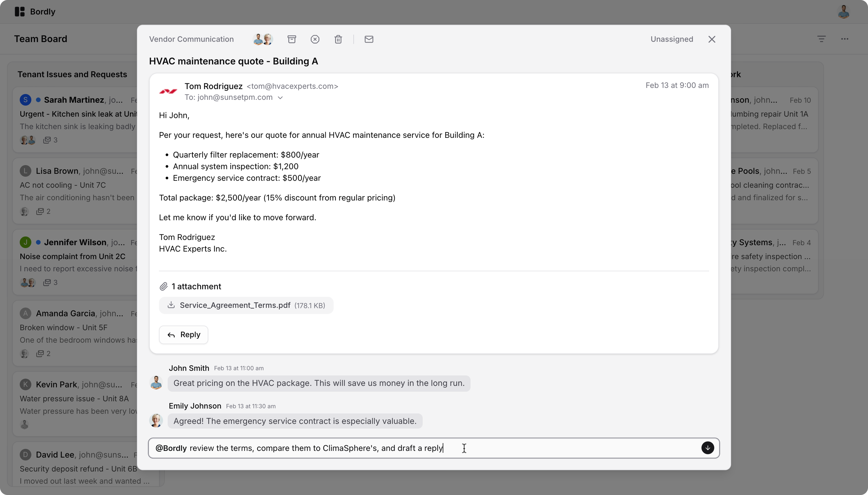Click the participant avatars beside Vendor Communication
Screen dimensions: 868x495
tap(263, 39)
